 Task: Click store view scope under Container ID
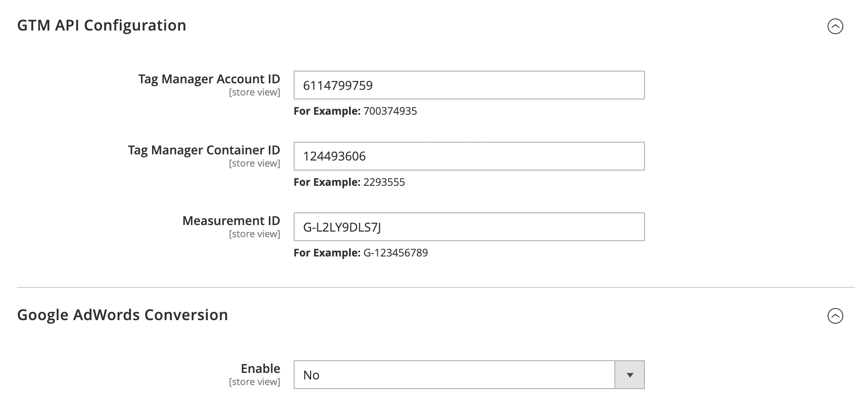click(254, 164)
